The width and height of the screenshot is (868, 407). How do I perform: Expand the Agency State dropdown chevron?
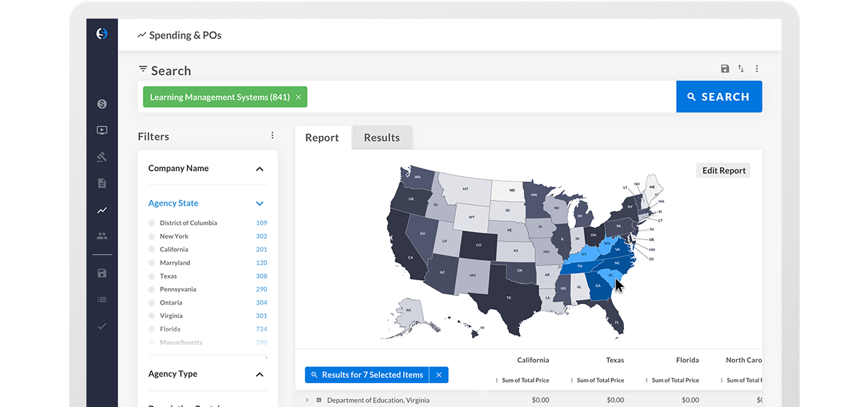[x=259, y=204]
